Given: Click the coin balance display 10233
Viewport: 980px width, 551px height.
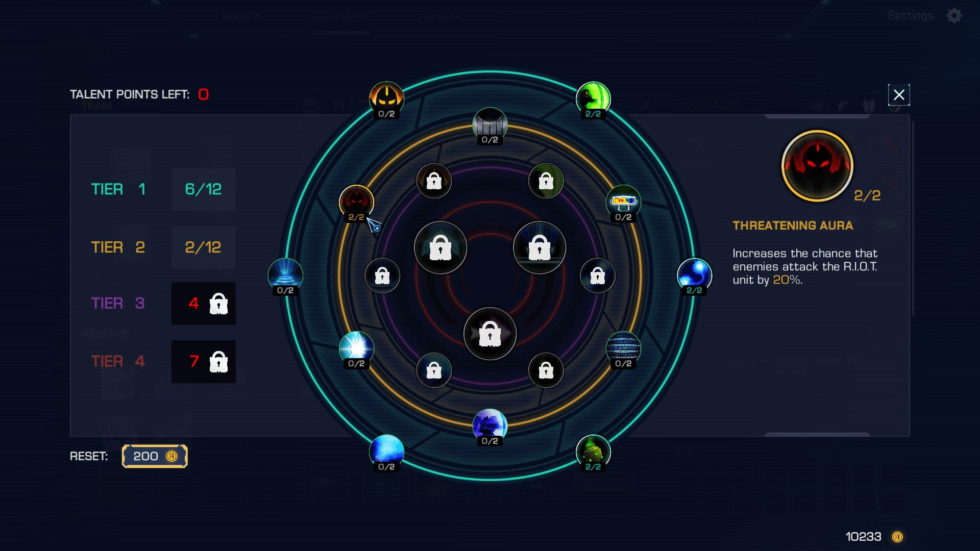Looking at the screenshot, I should coord(868,535).
